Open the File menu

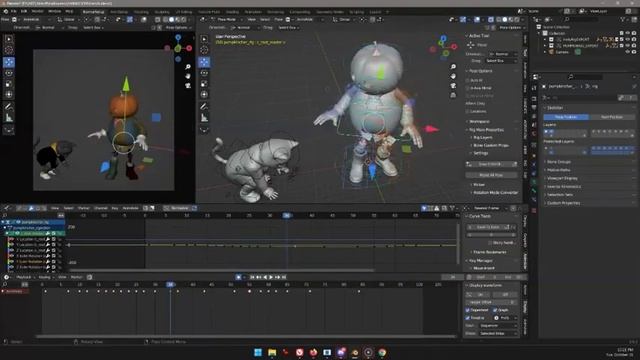click(13, 11)
